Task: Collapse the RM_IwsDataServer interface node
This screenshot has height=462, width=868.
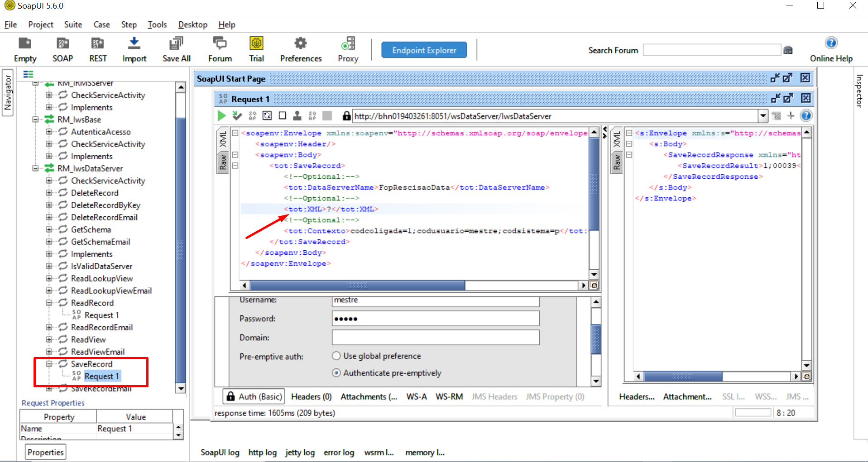Action: tap(35, 168)
